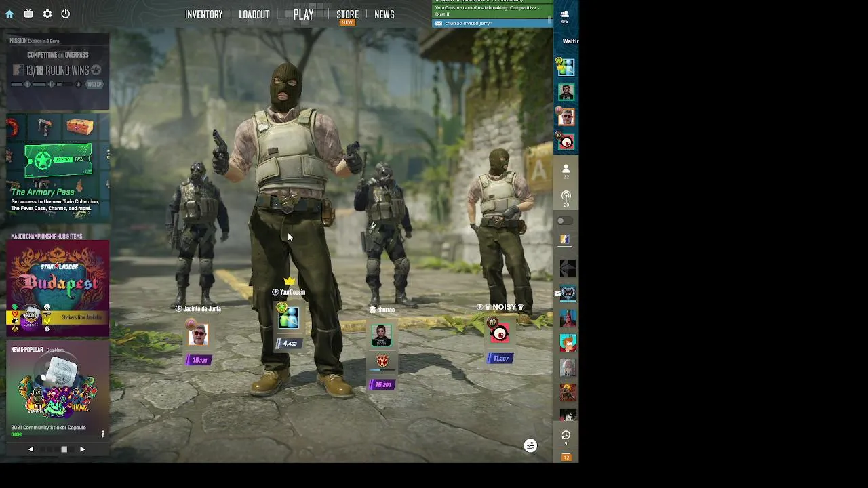Open the lobby settings sliders button
This screenshot has height=488, width=868.
click(x=530, y=445)
